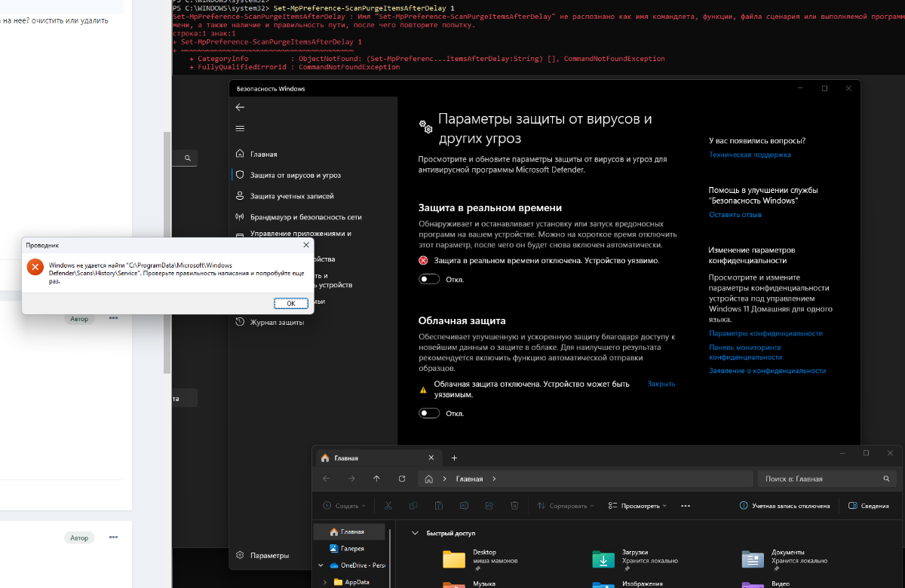
Task: Open the hamburger navigation menu in Windows Security
Action: pyautogui.click(x=241, y=129)
